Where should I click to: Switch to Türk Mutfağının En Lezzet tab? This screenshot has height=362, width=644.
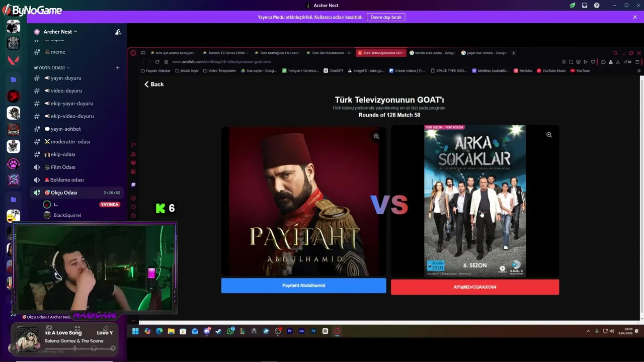pyautogui.click(x=277, y=53)
